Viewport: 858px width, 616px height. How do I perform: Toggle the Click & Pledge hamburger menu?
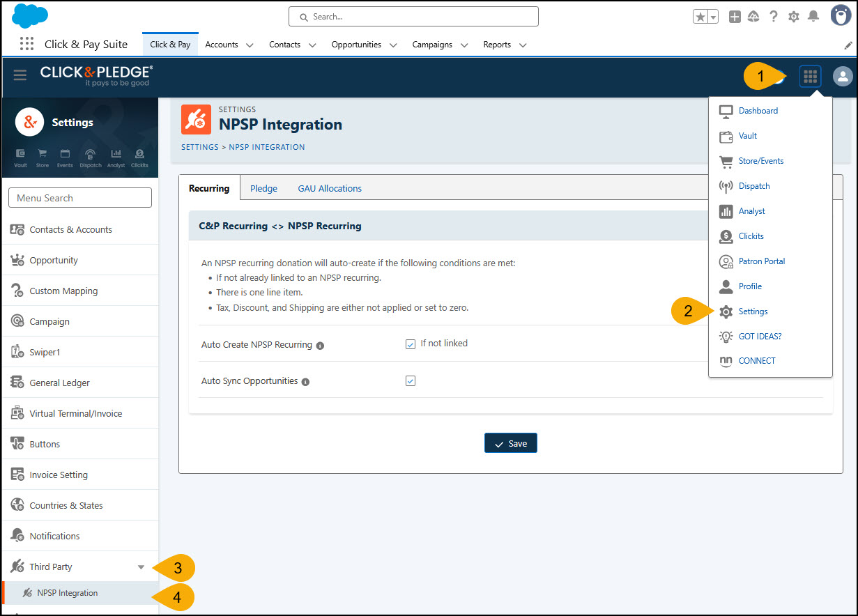[x=20, y=75]
